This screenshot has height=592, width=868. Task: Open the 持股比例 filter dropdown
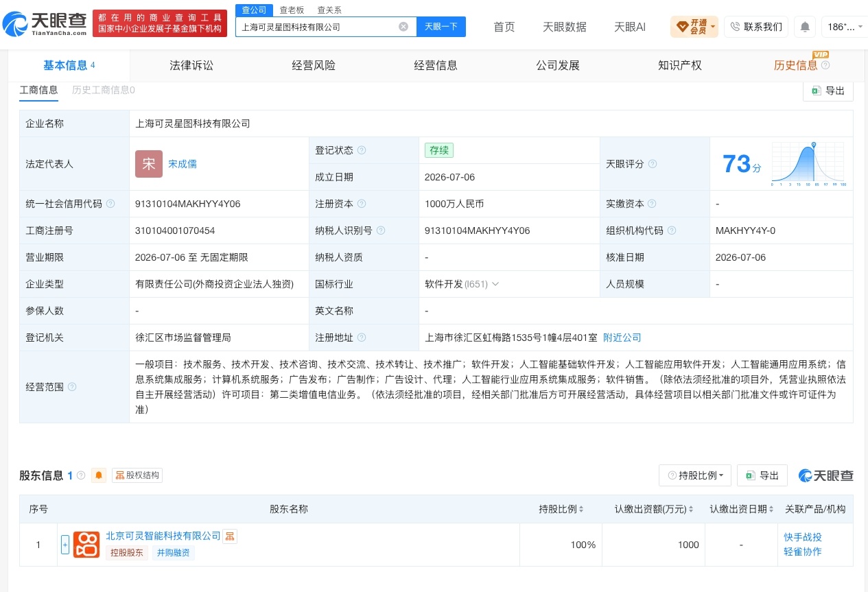pyautogui.click(x=695, y=475)
